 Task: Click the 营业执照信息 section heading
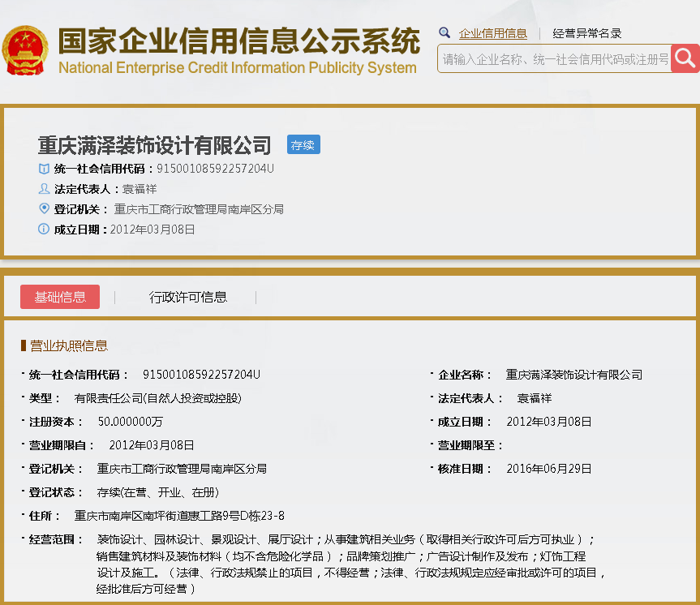(69, 345)
